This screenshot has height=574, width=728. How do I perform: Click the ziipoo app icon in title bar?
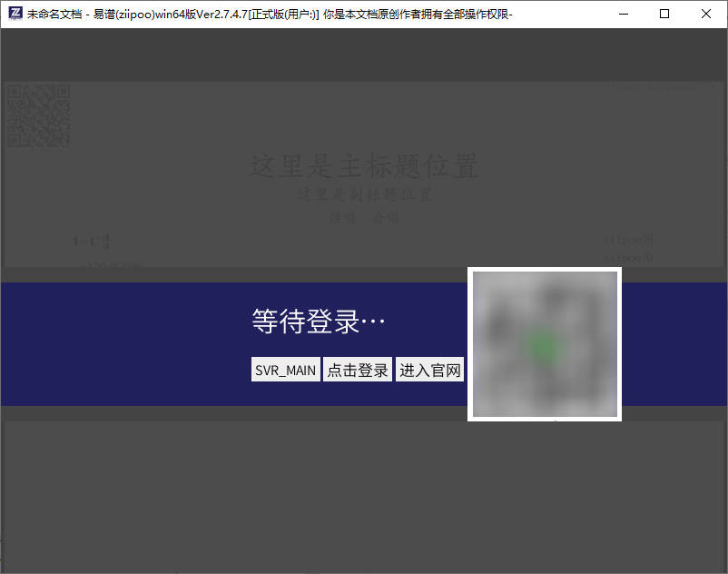tap(15, 14)
